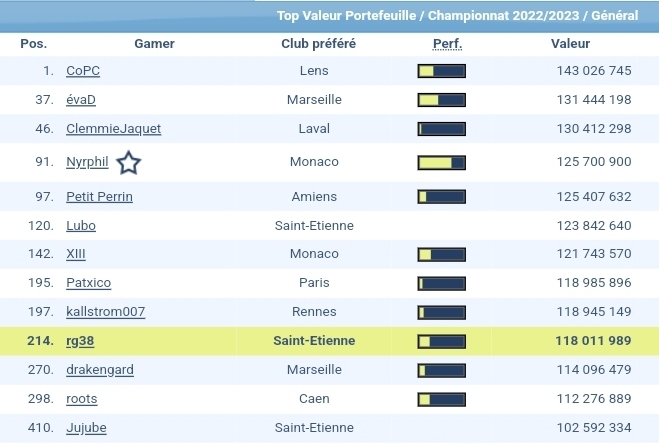Open the Nyrphil gamer link
The image size is (659, 446).
pos(87,162)
